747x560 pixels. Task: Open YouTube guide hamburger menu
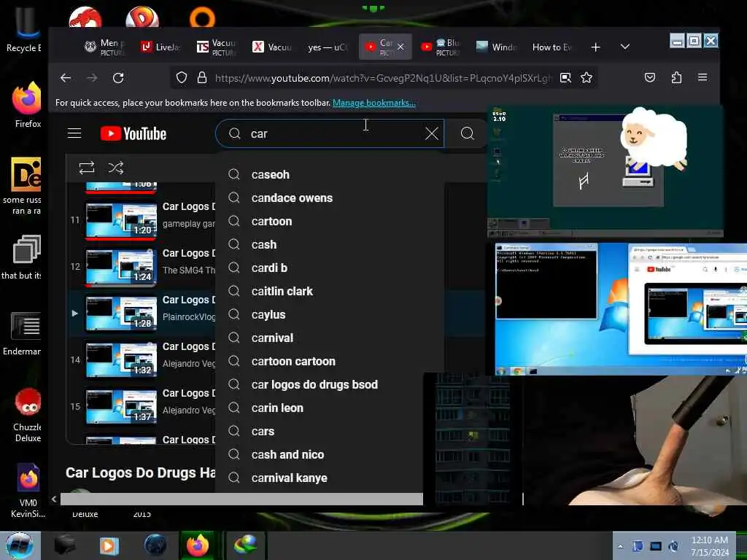[x=74, y=133]
